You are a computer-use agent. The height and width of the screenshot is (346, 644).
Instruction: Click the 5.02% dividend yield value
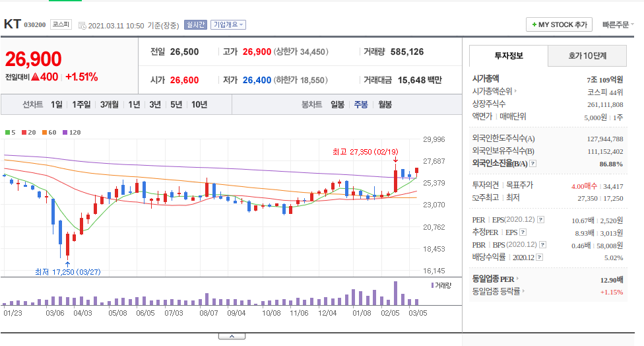(614, 258)
